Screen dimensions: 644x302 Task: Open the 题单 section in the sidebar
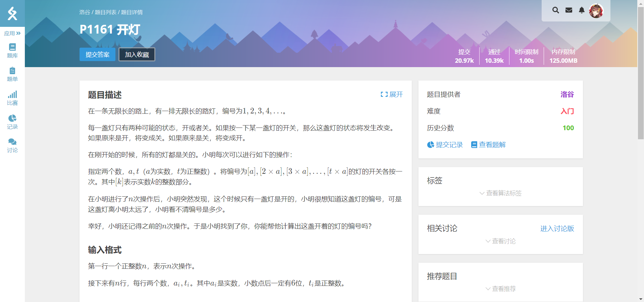(x=12, y=74)
